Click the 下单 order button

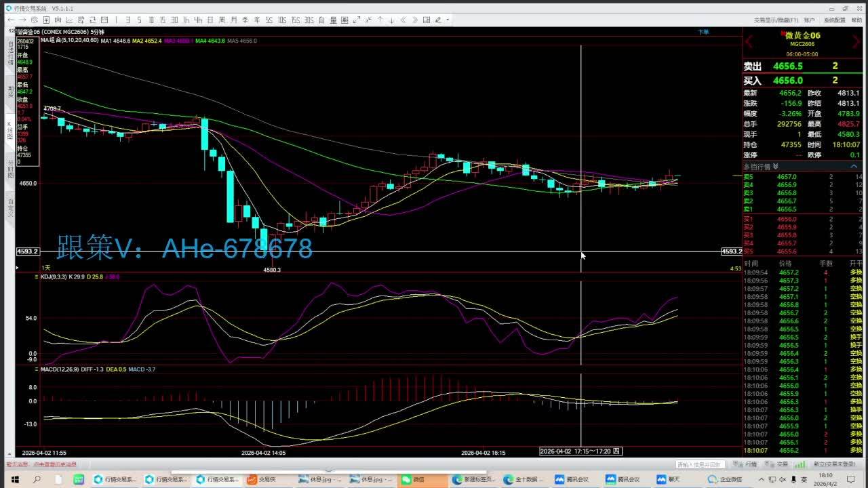[x=703, y=32]
